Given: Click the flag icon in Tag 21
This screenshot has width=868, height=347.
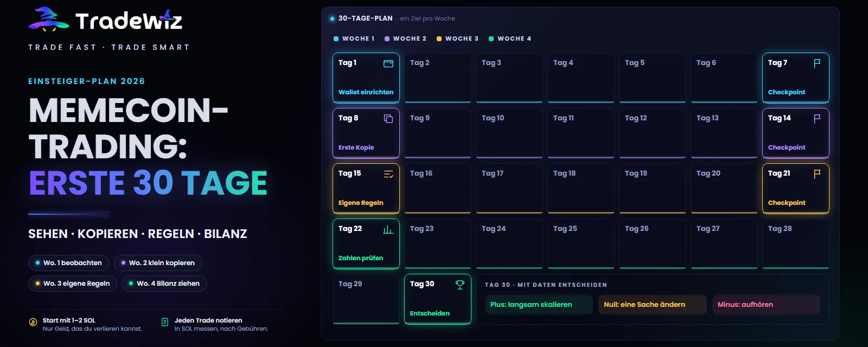Looking at the screenshot, I should coord(818,174).
